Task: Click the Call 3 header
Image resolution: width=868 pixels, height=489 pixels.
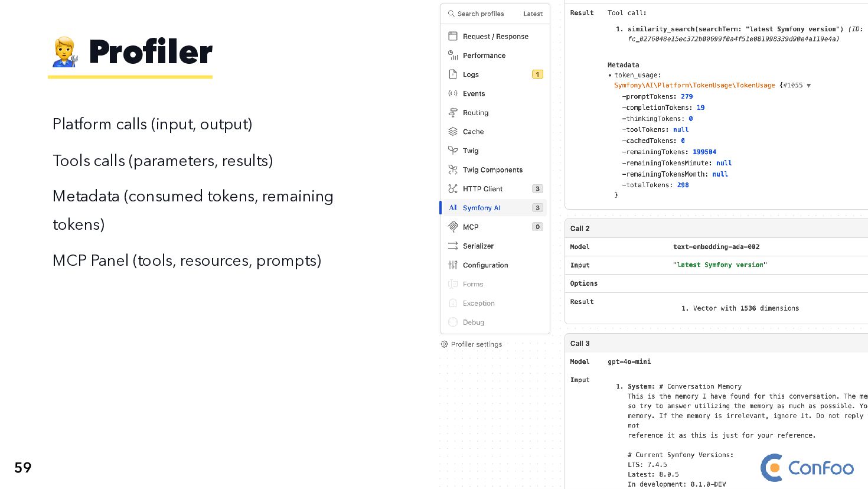Action: point(716,343)
